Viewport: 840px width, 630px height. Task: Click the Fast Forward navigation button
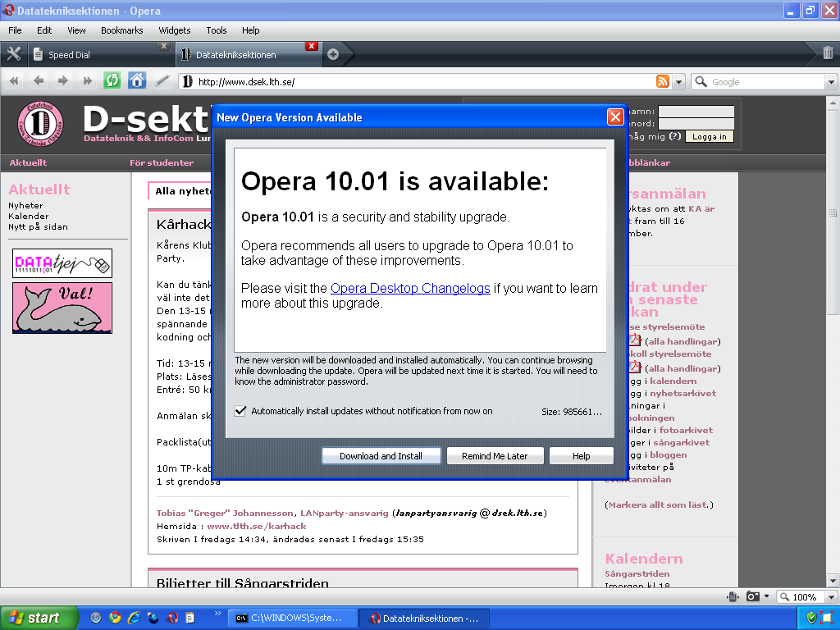click(87, 81)
